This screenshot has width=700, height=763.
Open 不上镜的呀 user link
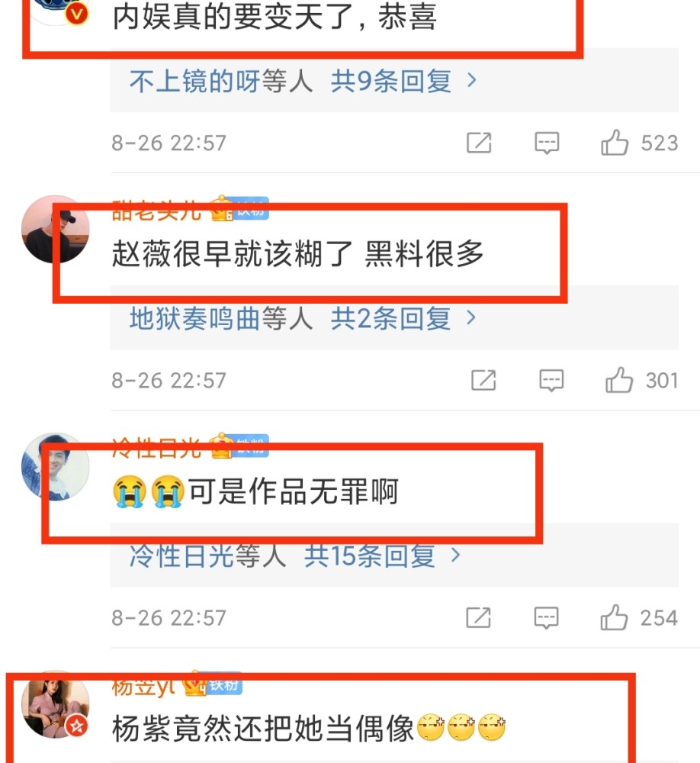194,81
